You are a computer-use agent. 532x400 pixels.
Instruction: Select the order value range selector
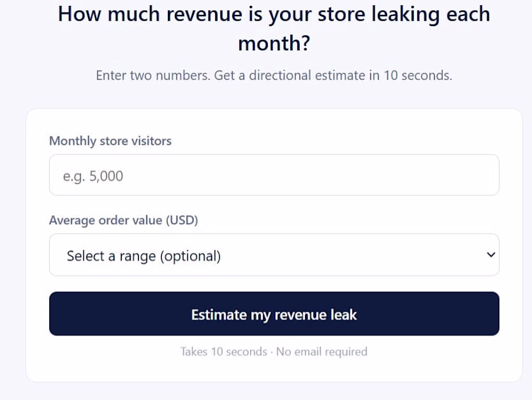coord(274,255)
